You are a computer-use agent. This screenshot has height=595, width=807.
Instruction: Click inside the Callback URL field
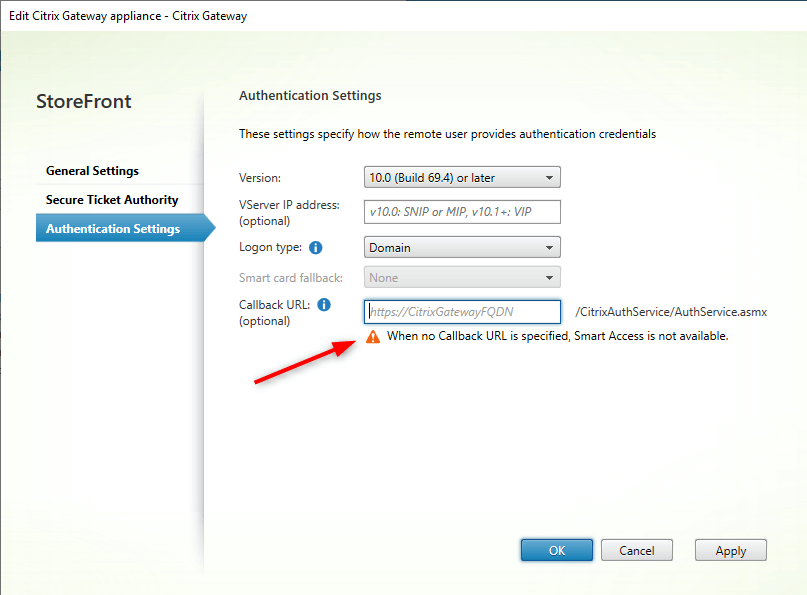462,311
